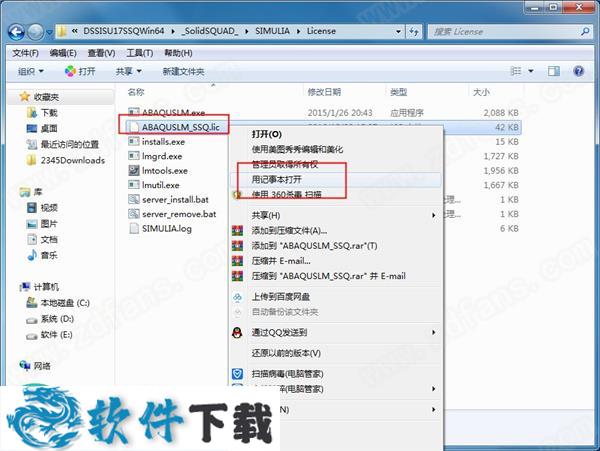
Task: Select SIMULIA.log file
Action: tap(167, 228)
